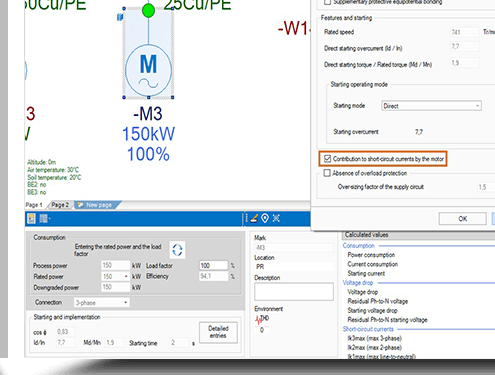The width and height of the screenshot is (495, 375).
Task: Click the Downgraded power field
Action: click(115, 287)
